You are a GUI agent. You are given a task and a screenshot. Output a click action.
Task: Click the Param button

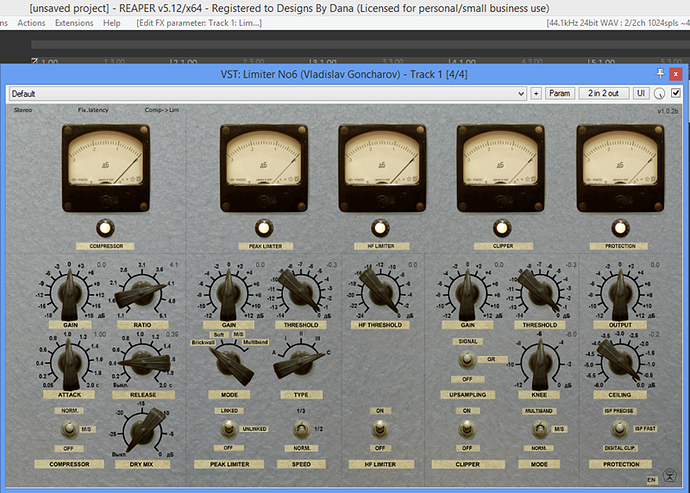click(x=560, y=93)
